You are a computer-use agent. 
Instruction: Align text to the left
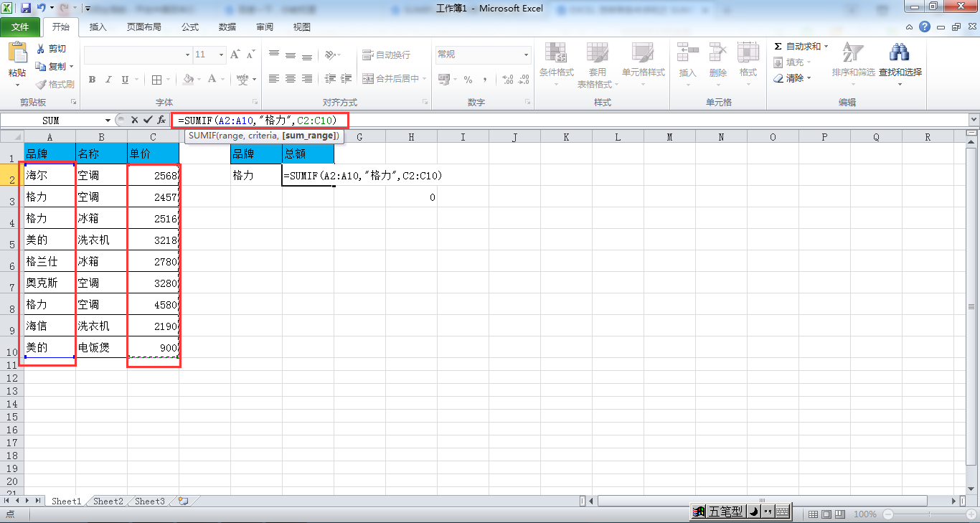pyautogui.click(x=274, y=79)
